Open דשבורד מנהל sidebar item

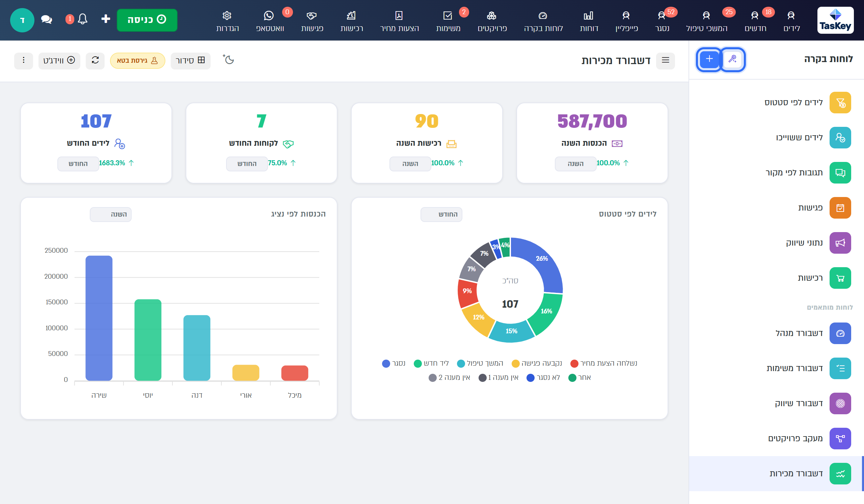click(777, 333)
